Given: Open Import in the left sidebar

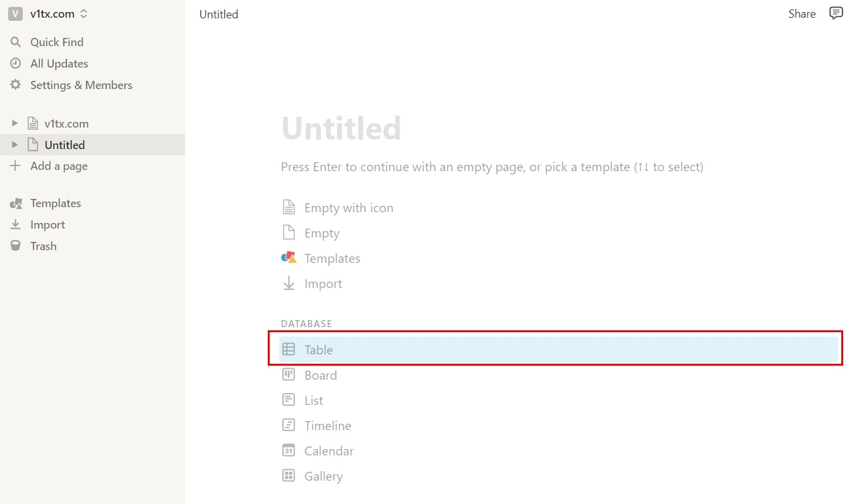Looking at the screenshot, I should (47, 225).
